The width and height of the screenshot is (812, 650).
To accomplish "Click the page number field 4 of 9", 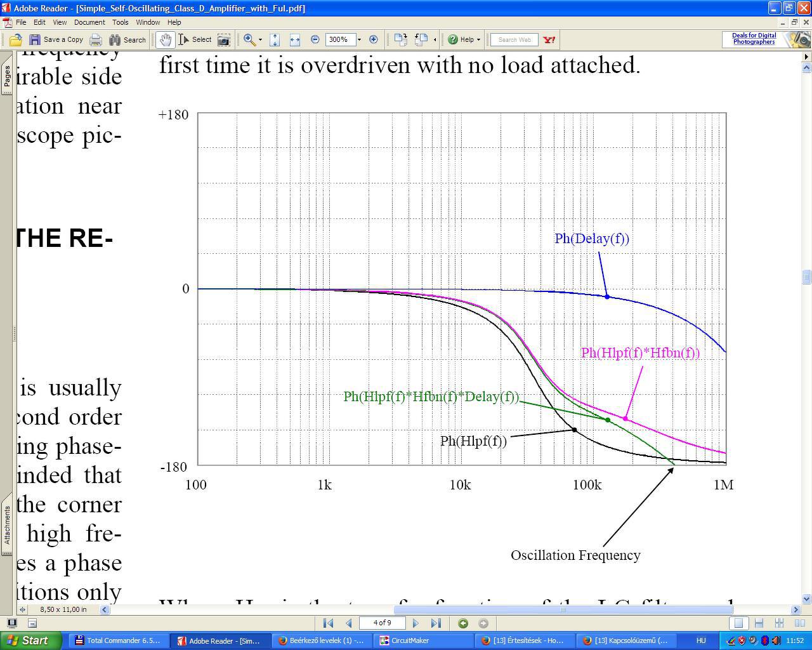I will (382, 623).
